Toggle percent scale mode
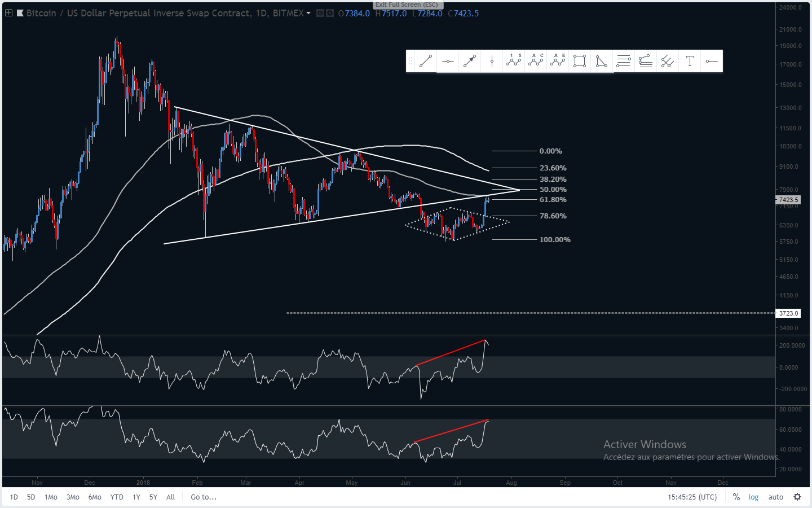Screen dimensions: 812x508 click(736, 497)
